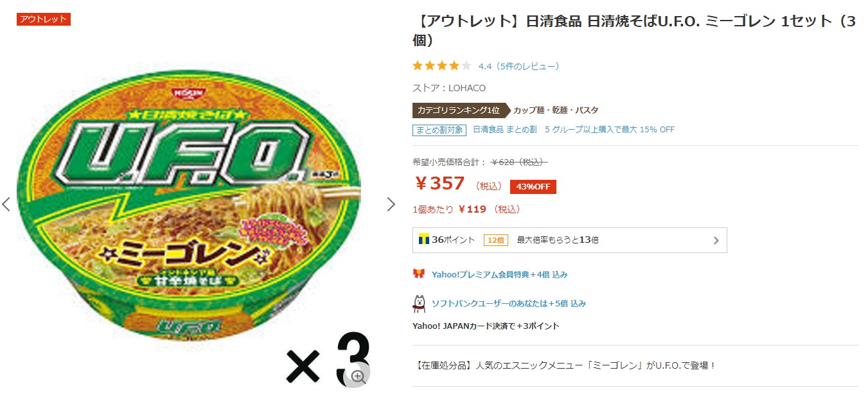Click the magnifier zoom icon on image

point(358,376)
